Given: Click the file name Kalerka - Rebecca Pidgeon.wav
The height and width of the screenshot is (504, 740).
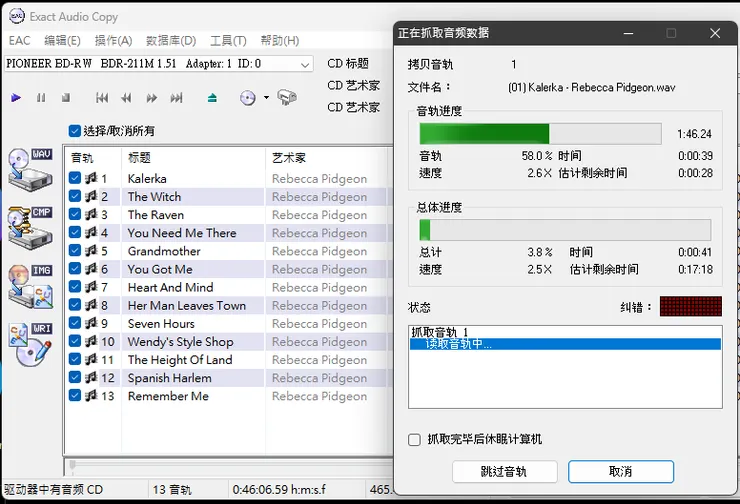Looking at the screenshot, I should (591, 87).
